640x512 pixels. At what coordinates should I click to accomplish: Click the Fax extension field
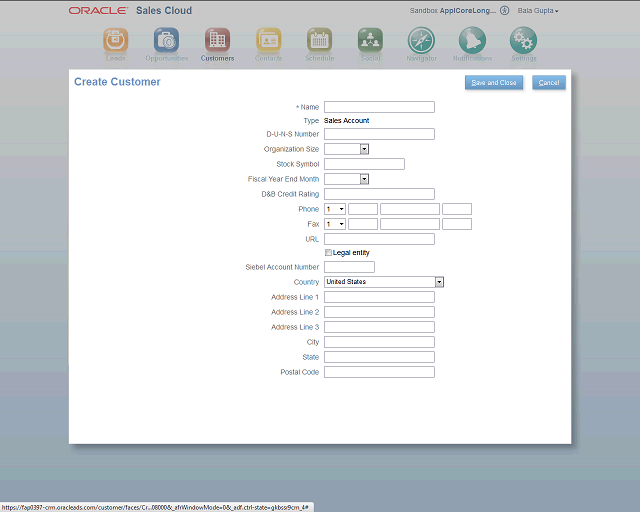457,224
